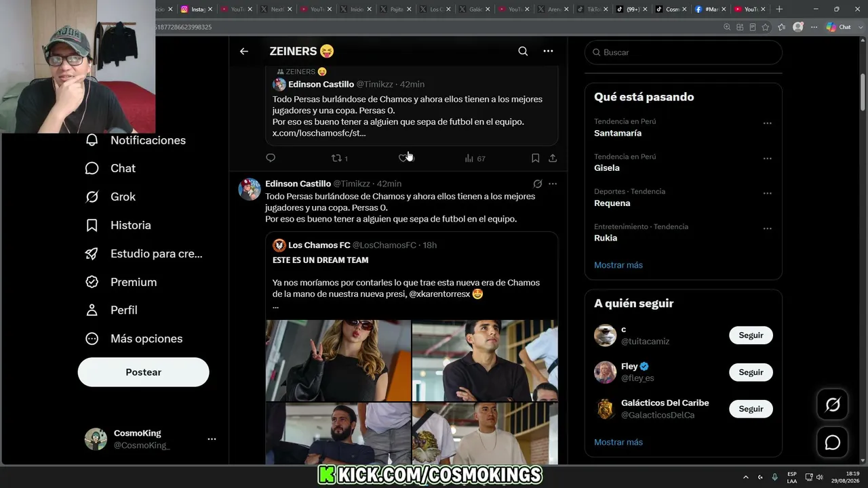Open the ESP LAA language switcher

click(x=792, y=477)
